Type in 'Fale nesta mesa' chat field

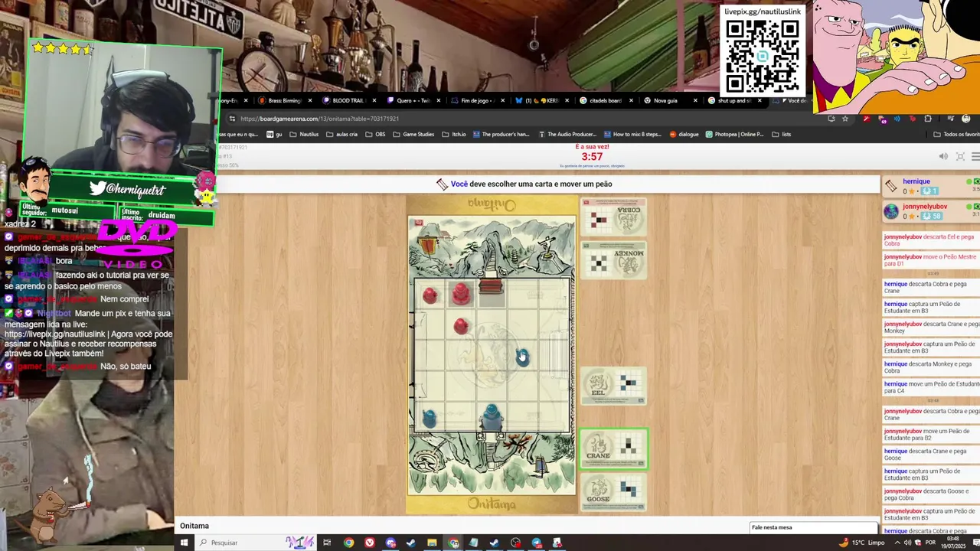tap(814, 527)
